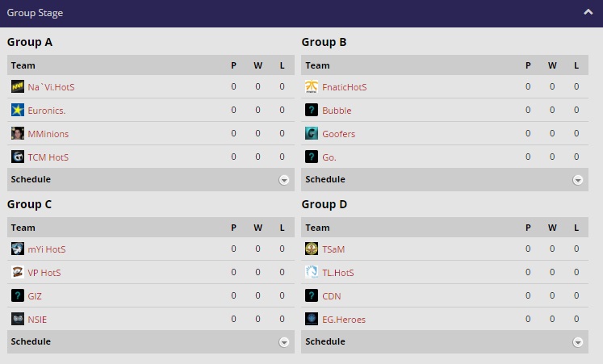Viewport: 603px width, 364px height.
Task: Click the mYi HotS team logo
Action: (x=18, y=249)
